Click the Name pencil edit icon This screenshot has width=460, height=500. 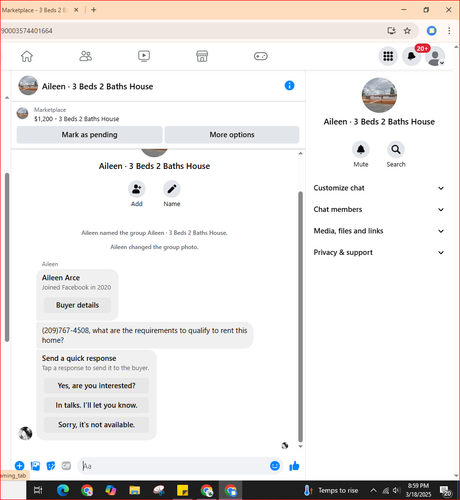pyautogui.click(x=172, y=189)
